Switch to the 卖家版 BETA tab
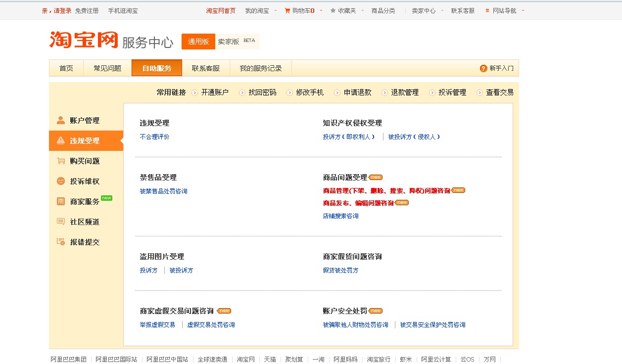This screenshot has height=364, width=622. pos(237,42)
